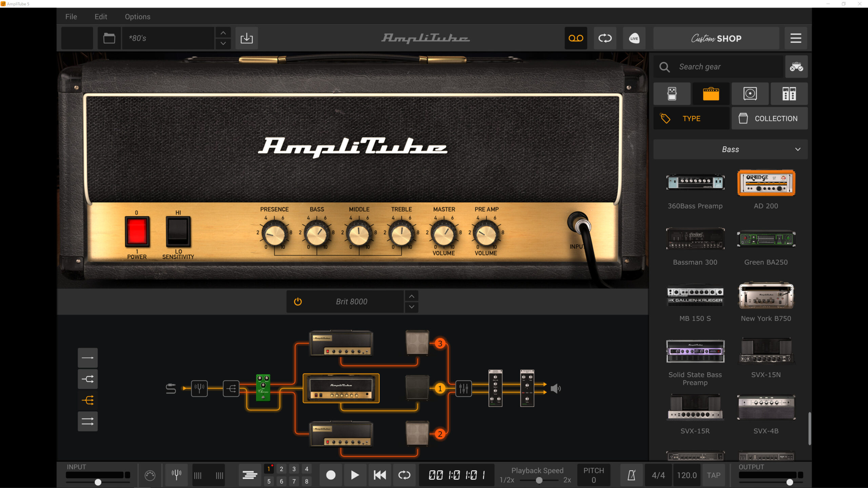Select the Rack gear category icon

(789, 94)
